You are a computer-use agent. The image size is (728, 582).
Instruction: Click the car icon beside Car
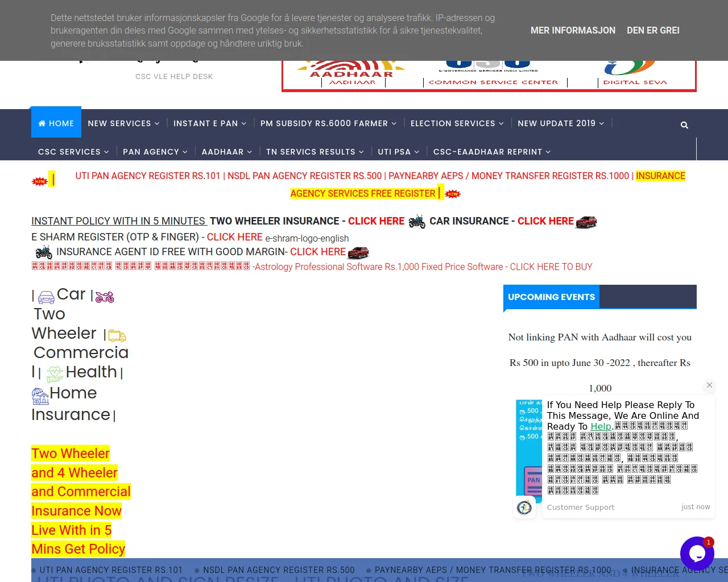coord(46,297)
